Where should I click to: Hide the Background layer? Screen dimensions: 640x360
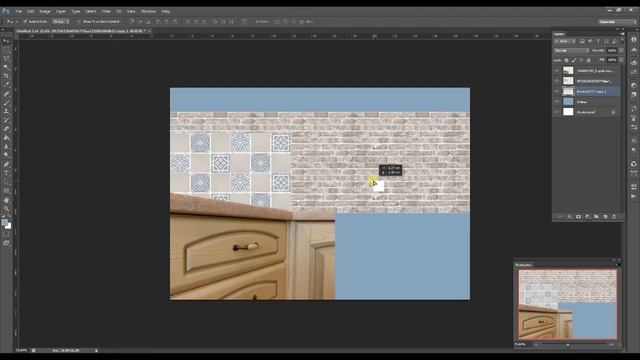coord(557,112)
